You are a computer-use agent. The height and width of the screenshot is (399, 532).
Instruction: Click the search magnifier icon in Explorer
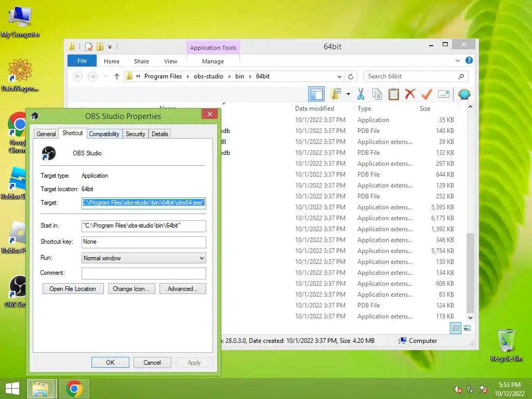461,77
